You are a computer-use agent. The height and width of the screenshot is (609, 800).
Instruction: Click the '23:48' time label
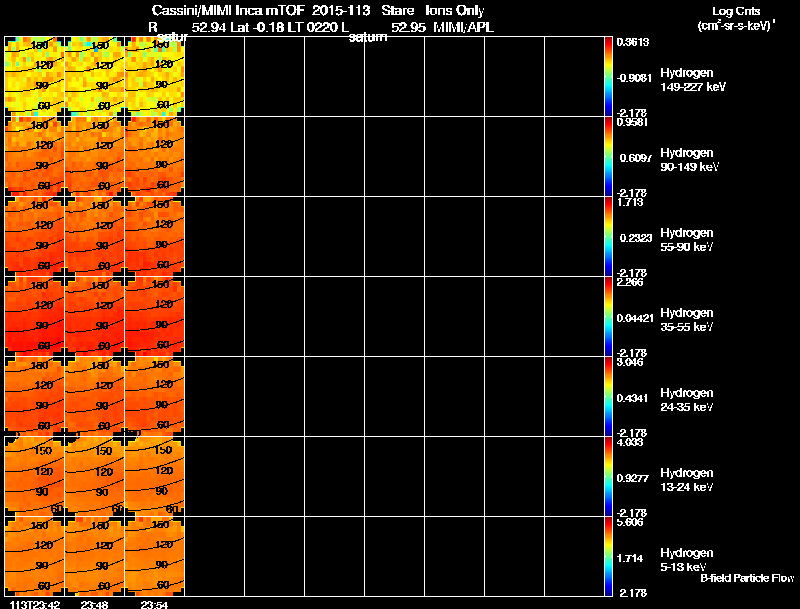pyautogui.click(x=94, y=605)
